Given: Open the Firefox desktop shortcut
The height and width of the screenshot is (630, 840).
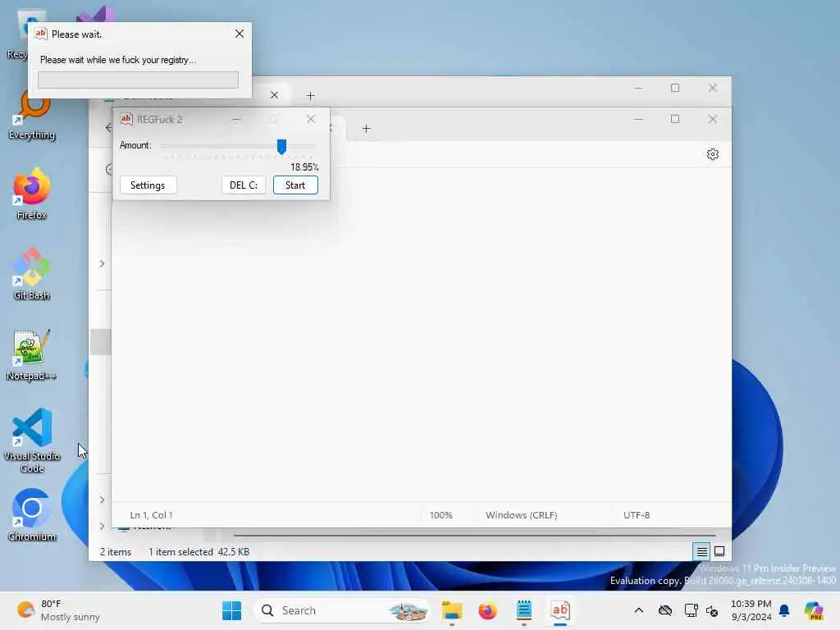Looking at the screenshot, I should click(x=32, y=194).
